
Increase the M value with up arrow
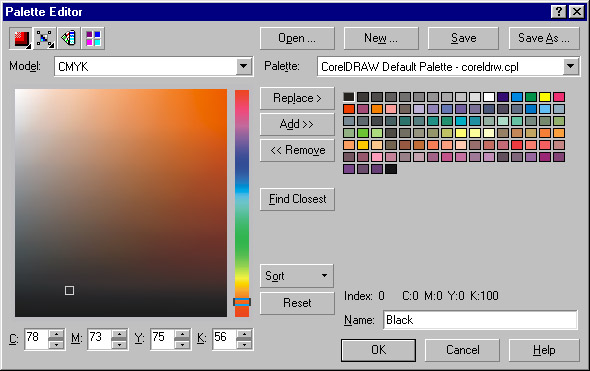(x=119, y=334)
